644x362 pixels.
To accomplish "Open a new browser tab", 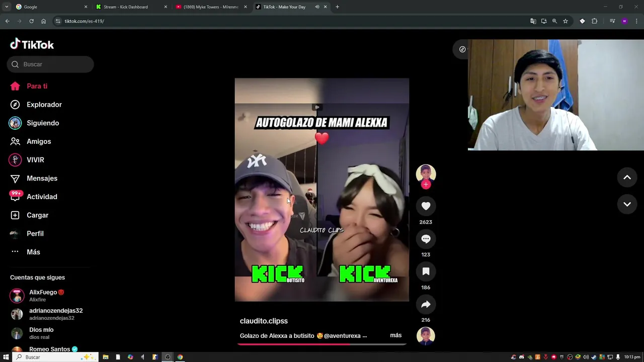I will click(x=337, y=7).
